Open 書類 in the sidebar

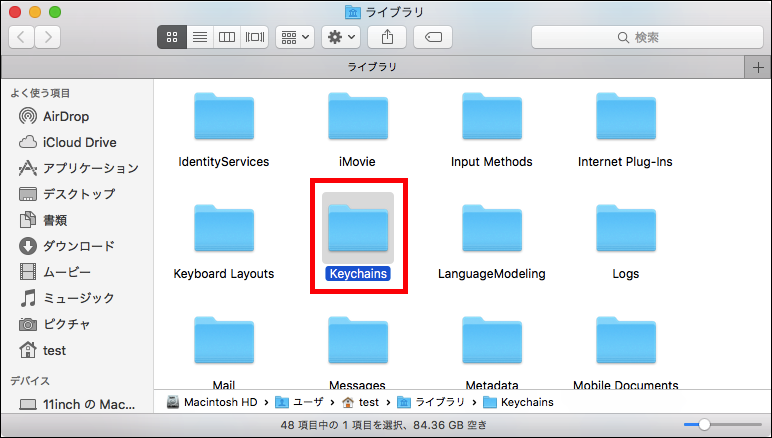(x=43, y=220)
